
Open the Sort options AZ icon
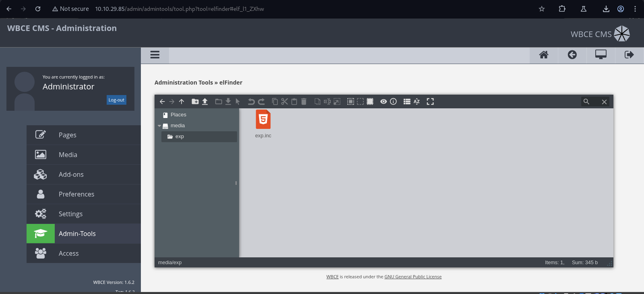click(x=417, y=101)
